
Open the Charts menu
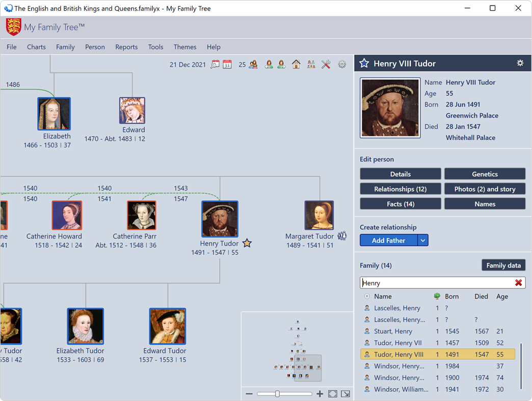[36, 47]
